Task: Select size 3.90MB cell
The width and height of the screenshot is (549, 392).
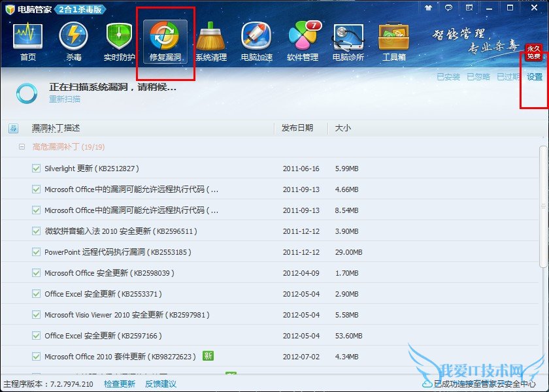Action: click(346, 231)
